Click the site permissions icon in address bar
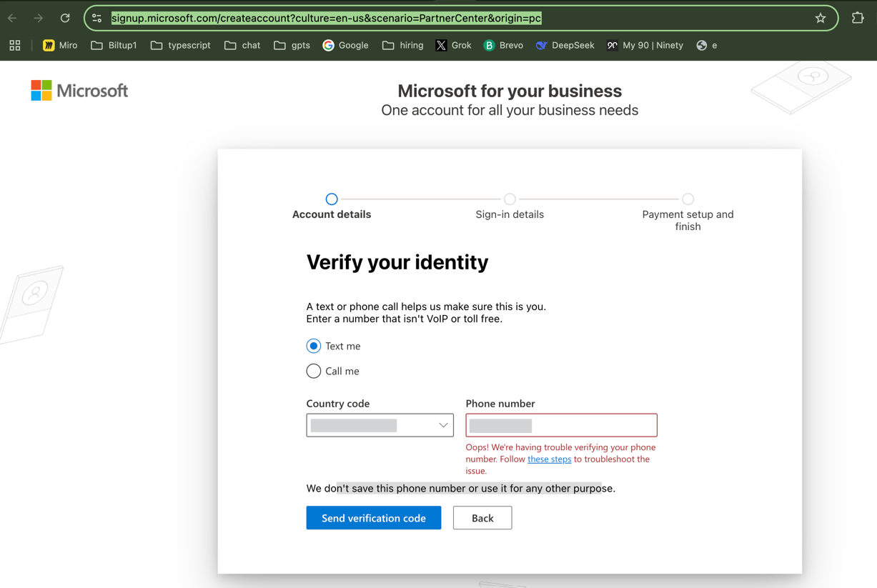Viewport: 877px width, 588px height. 96,18
